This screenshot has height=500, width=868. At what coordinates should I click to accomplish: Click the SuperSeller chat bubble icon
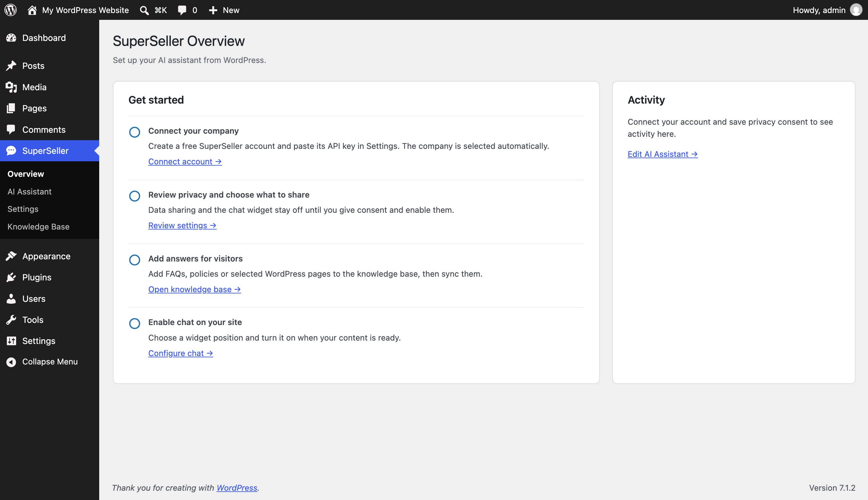(11, 151)
